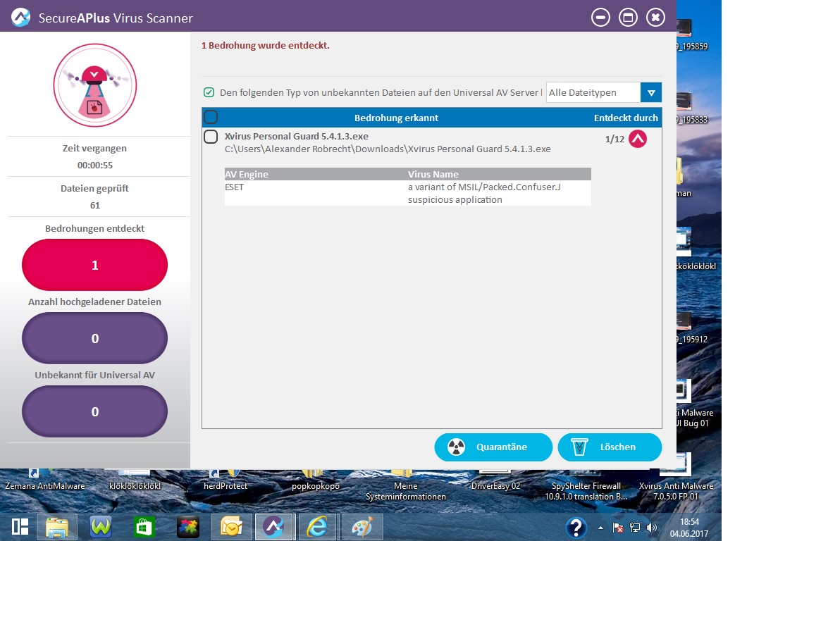Click the Quarantäne button

point(493,447)
